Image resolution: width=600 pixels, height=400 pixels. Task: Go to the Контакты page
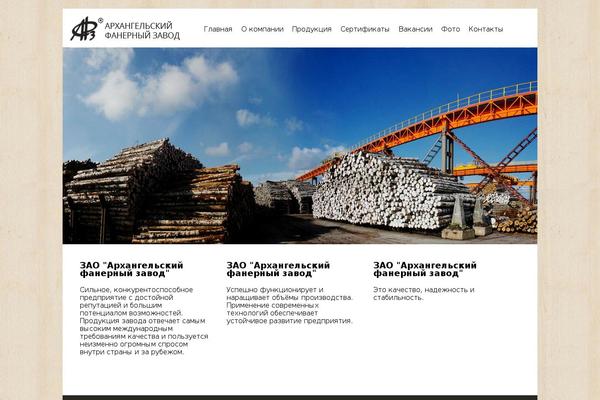(486, 29)
